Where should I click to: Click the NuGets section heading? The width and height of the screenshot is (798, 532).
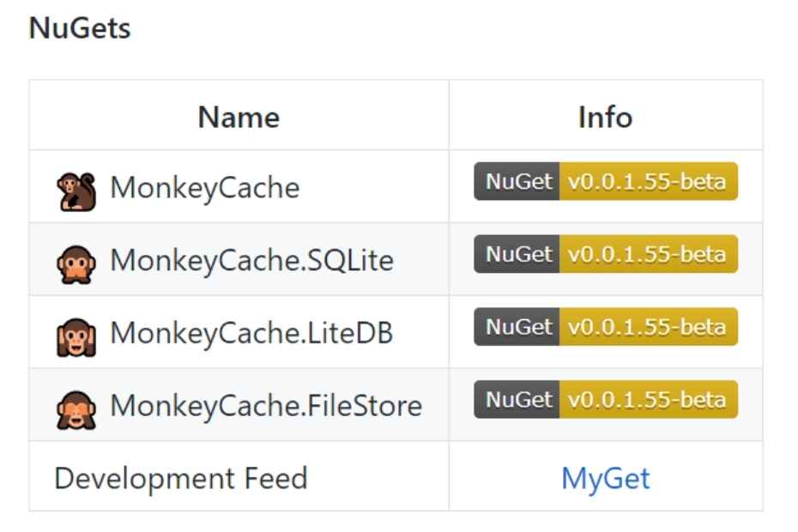[x=80, y=28]
